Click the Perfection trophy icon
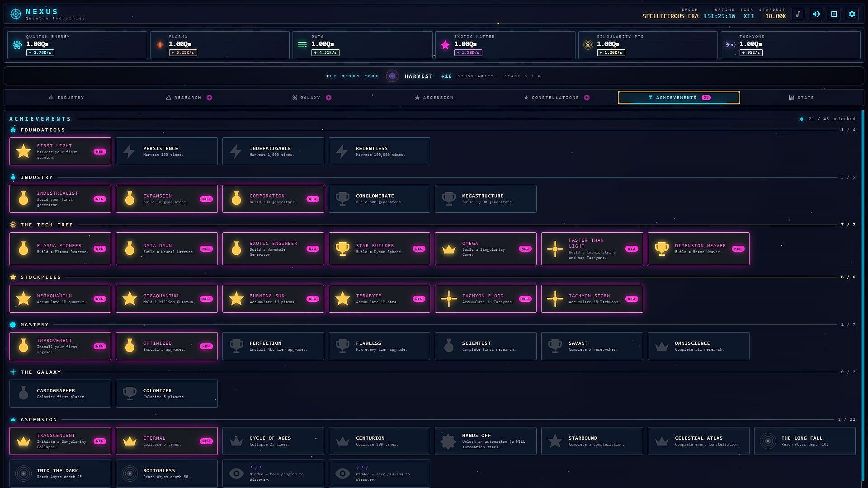Viewport: 868px width, 488px height. coord(236,346)
